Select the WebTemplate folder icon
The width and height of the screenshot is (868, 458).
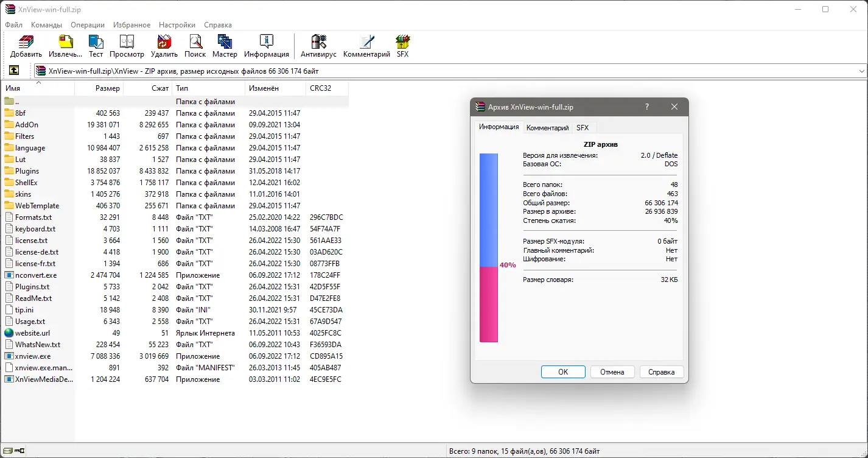pos(9,206)
